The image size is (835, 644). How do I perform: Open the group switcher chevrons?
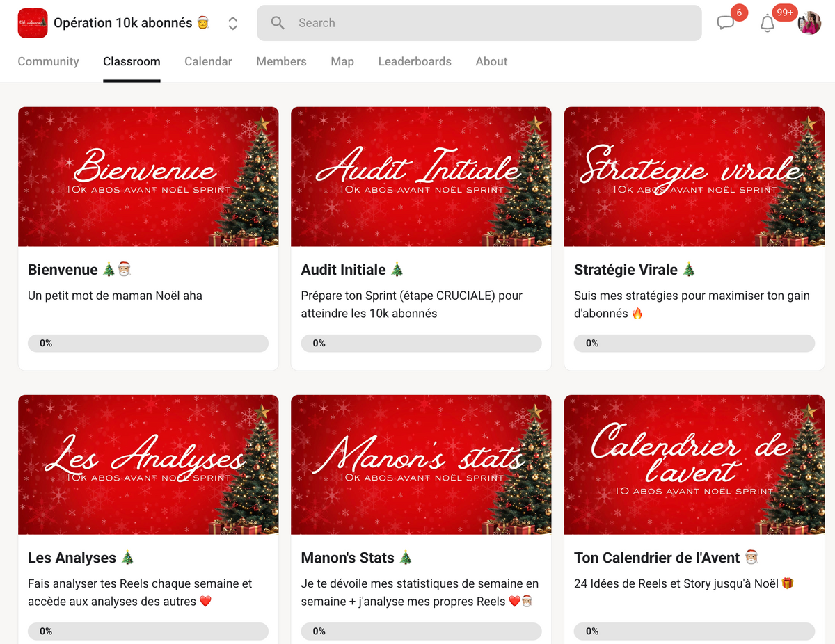click(233, 23)
